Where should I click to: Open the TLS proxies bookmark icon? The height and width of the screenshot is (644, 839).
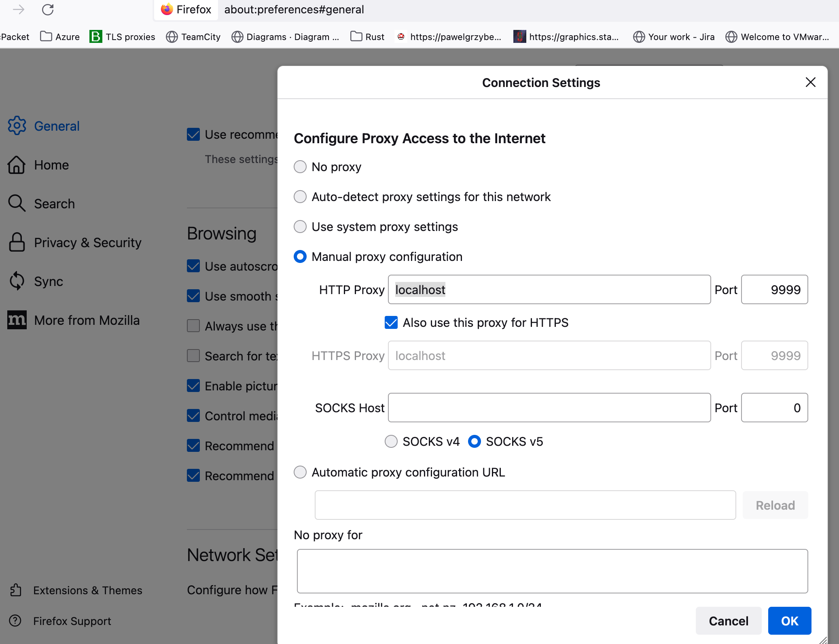point(95,37)
